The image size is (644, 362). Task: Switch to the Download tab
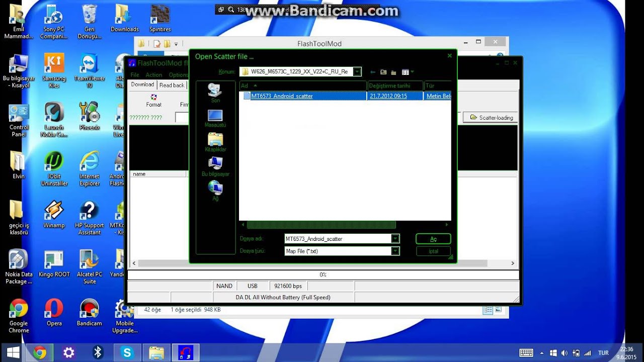[x=142, y=84]
